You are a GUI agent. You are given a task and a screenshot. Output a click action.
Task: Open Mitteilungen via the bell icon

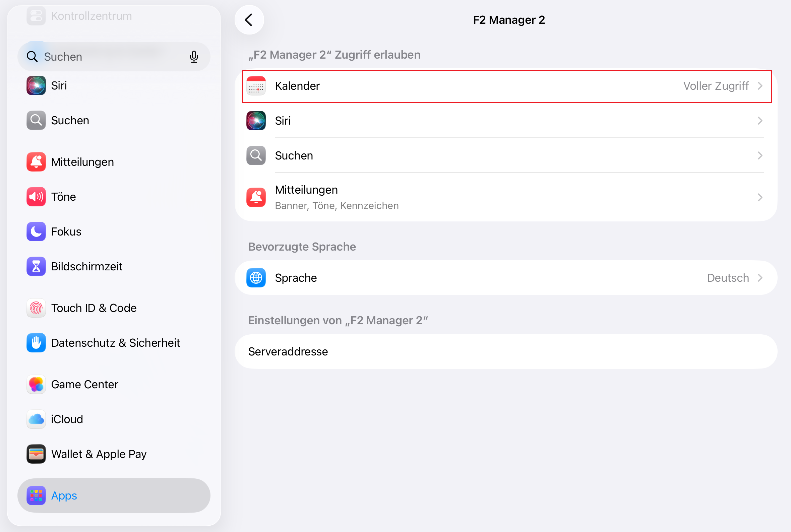tap(36, 162)
